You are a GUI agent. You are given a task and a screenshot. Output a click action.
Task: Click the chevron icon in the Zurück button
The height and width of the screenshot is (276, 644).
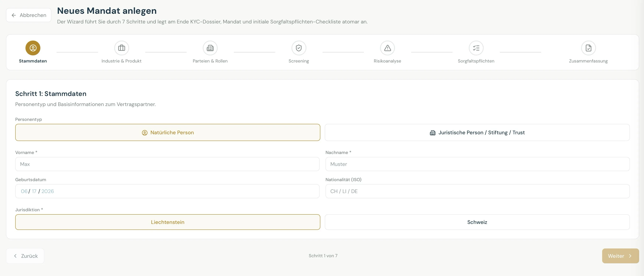(15, 256)
